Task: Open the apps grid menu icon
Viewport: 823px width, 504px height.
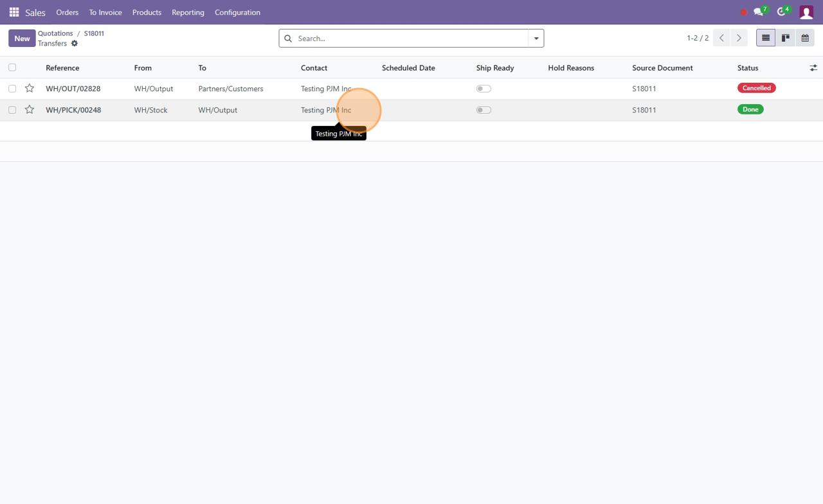Action: coord(14,12)
